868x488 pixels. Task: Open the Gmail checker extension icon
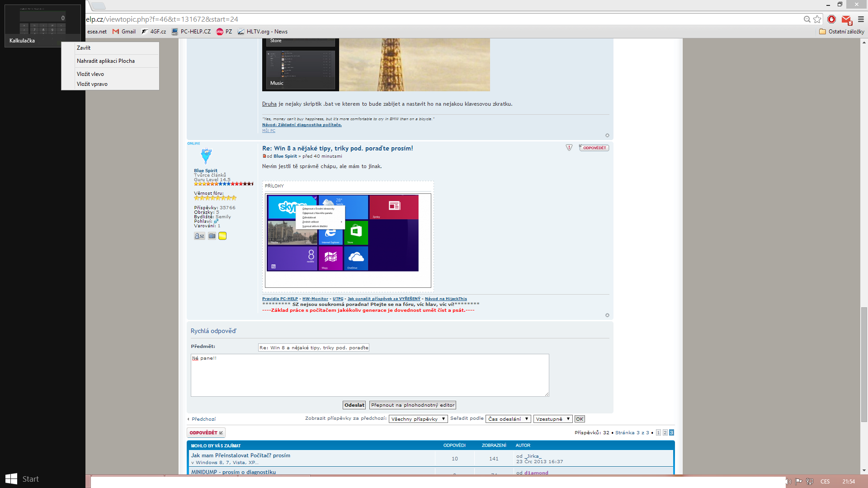tap(846, 19)
